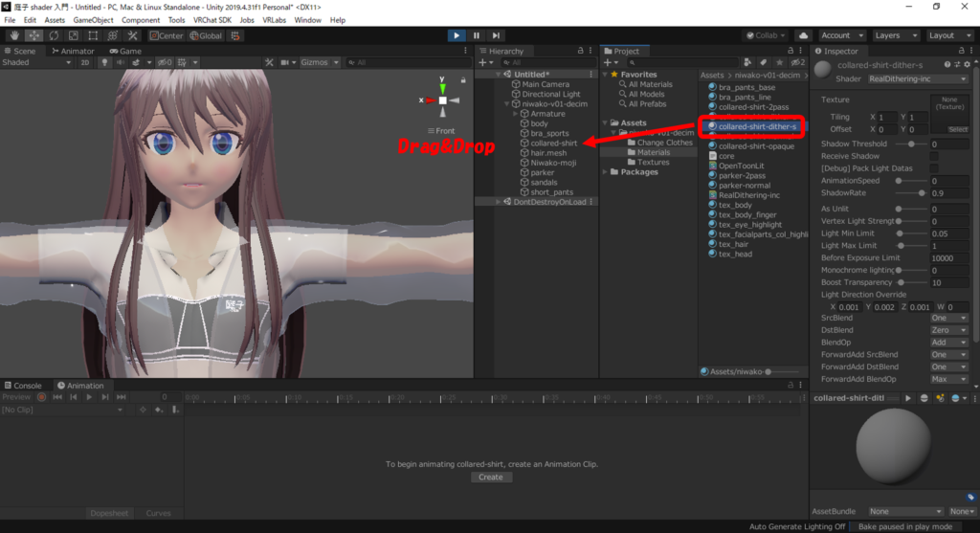Activate the Rotate tool
This screenshot has width=980, height=533.
pos(54,35)
